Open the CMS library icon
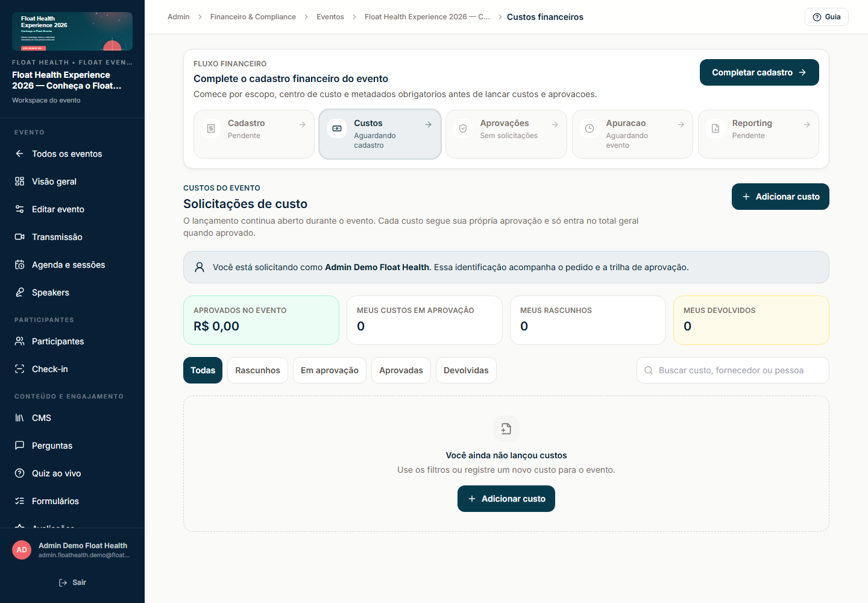The height and width of the screenshot is (603, 868). [x=19, y=418]
